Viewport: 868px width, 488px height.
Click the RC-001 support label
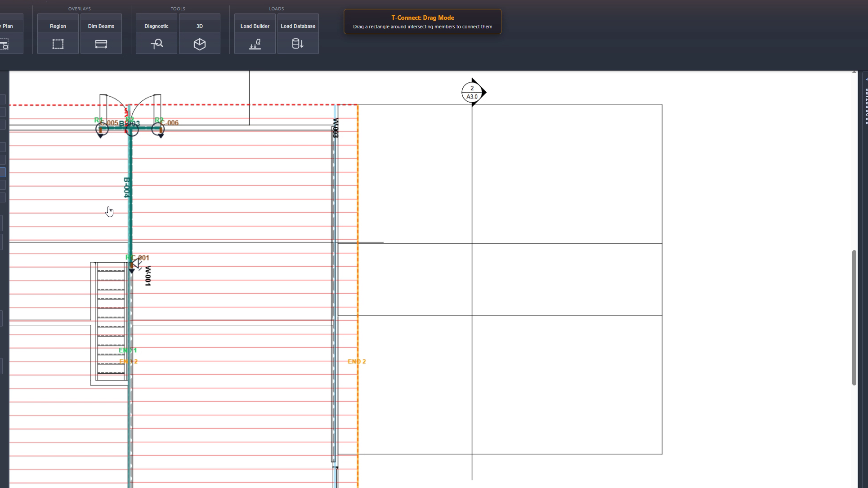coord(138,258)
